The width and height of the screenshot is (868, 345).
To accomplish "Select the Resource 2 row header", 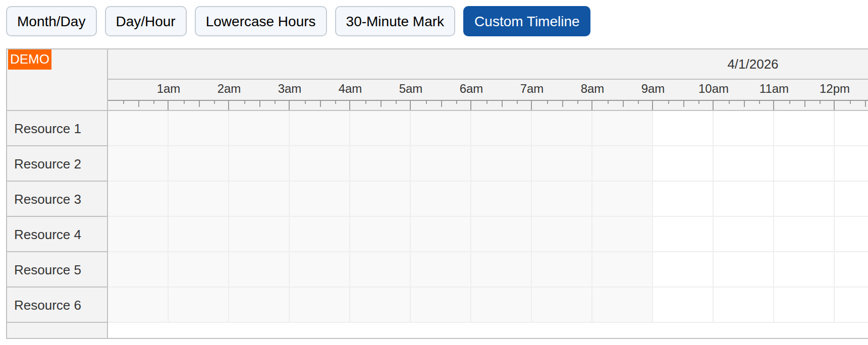I will [x=48, y=164].
